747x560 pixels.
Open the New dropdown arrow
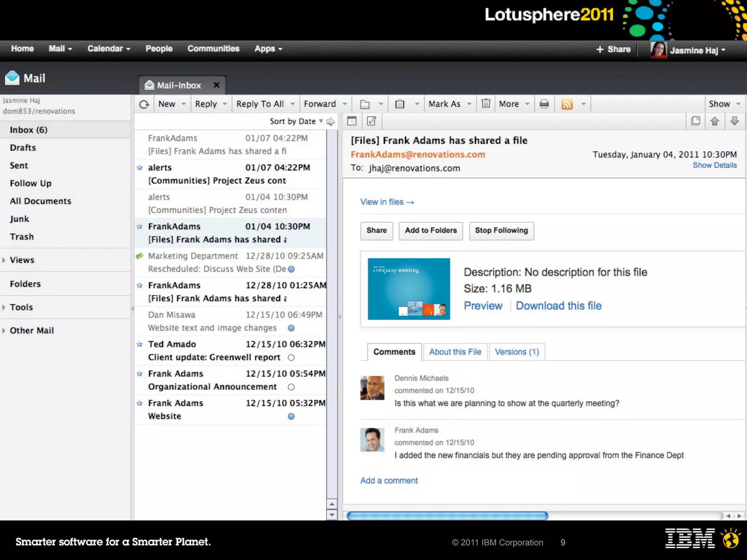point(184,104)
